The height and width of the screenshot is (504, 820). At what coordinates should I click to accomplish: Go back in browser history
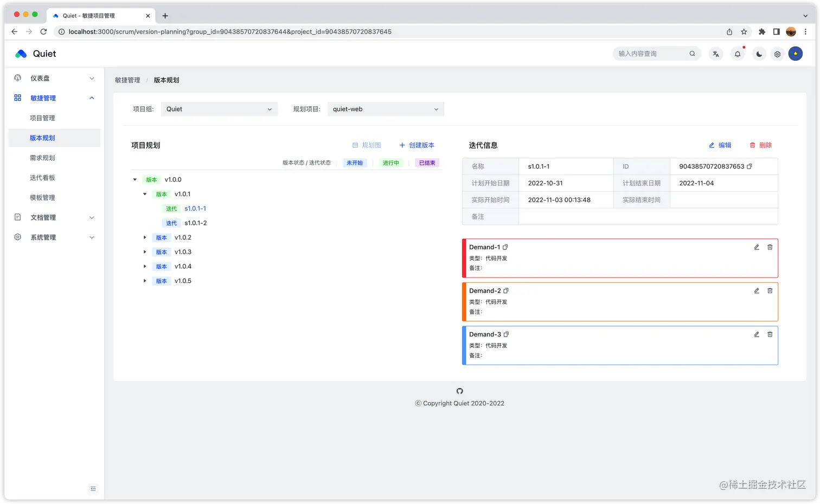tap(14, 31)
